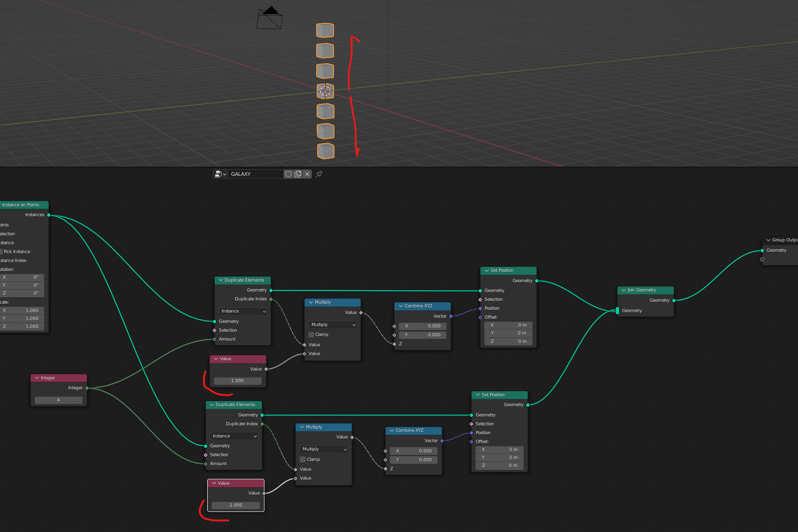Unlink the GALAXY node tree
The width and height of the screenshot is (798, 532).
pos(307,174)
